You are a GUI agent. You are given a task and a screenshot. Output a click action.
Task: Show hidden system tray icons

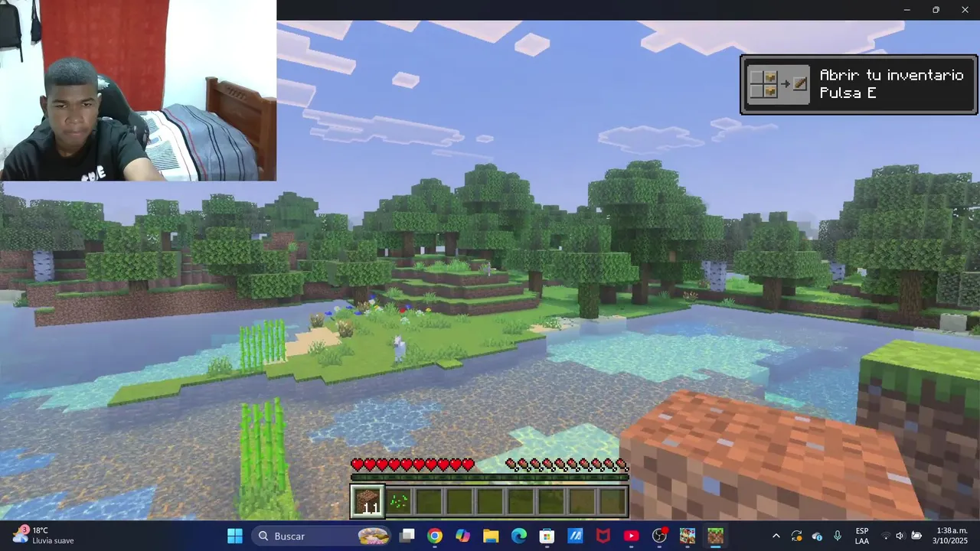click(x=776, y=536)
